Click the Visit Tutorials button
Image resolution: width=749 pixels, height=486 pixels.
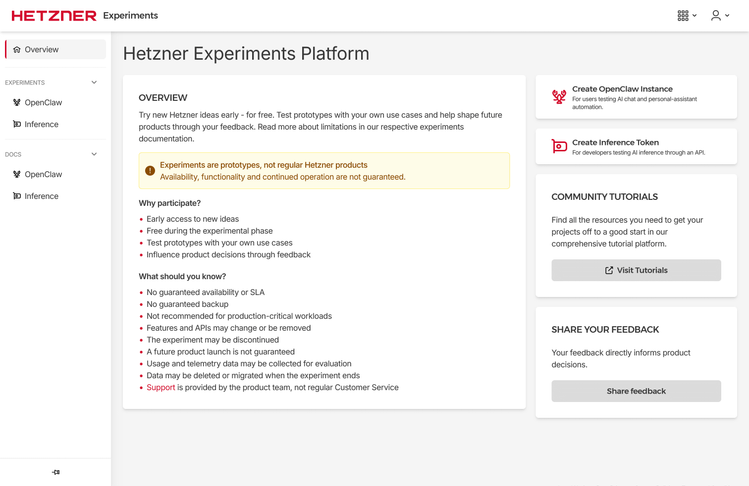coord(636,270)
